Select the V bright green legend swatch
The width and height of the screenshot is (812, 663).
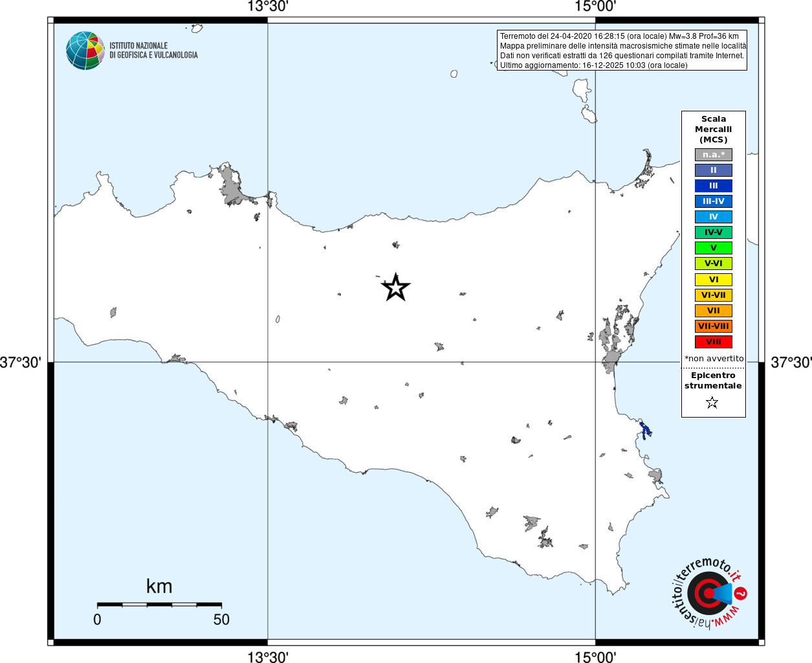point(714,248)
